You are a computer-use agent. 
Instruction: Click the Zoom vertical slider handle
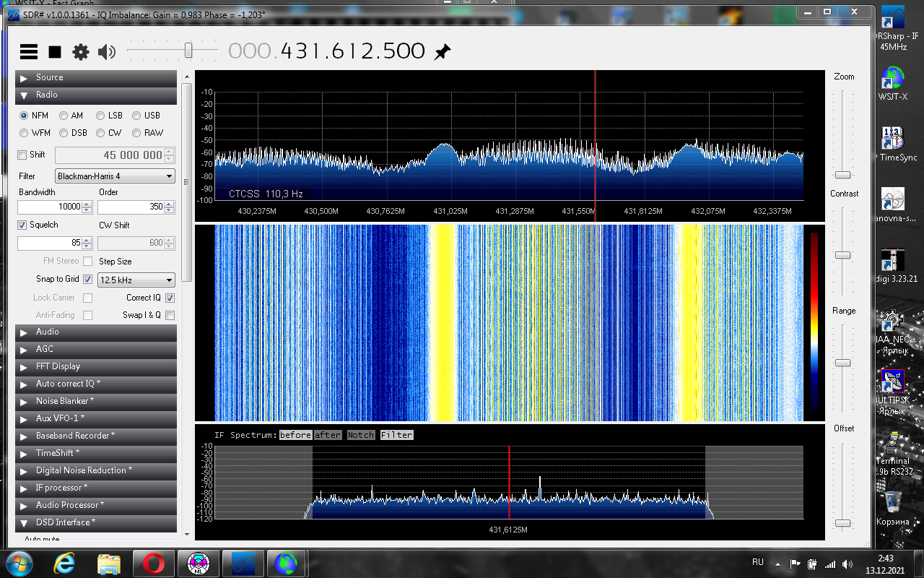(842, 175)
